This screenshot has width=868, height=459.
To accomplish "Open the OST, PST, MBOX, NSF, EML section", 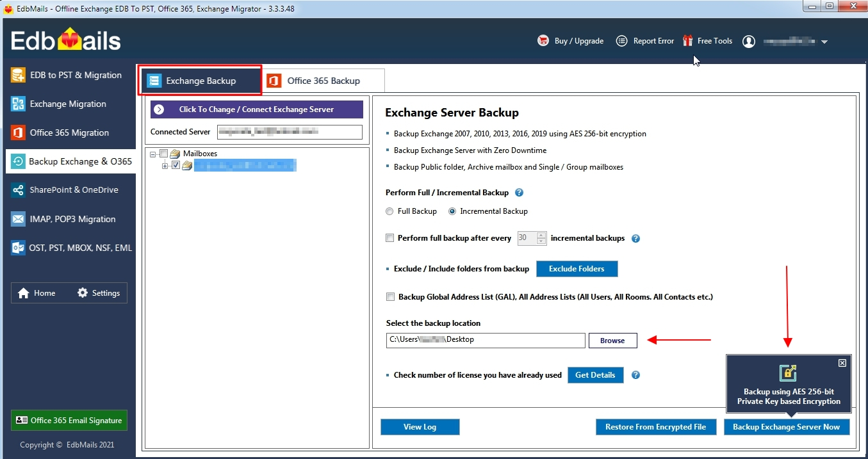I will click(x=69, y=248).
